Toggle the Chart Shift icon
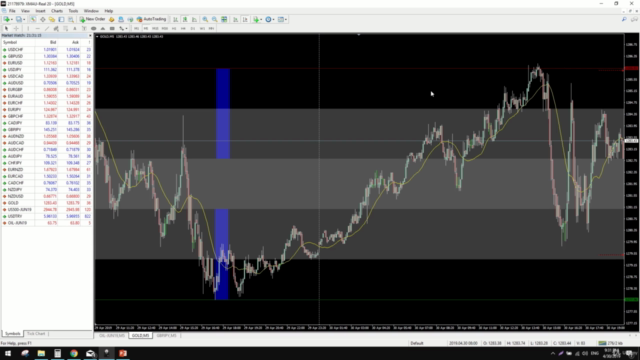 (245, 19)
